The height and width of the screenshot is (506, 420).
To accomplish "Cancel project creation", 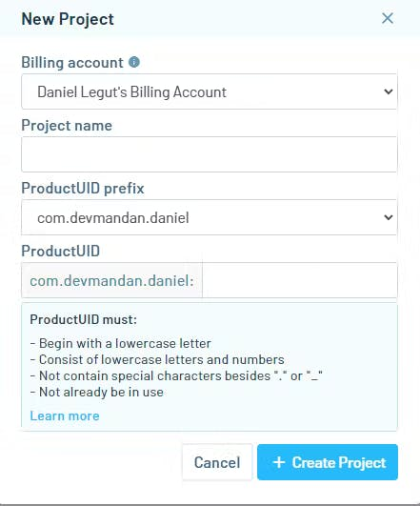I will pyautogui.click(x=217, y=462).
